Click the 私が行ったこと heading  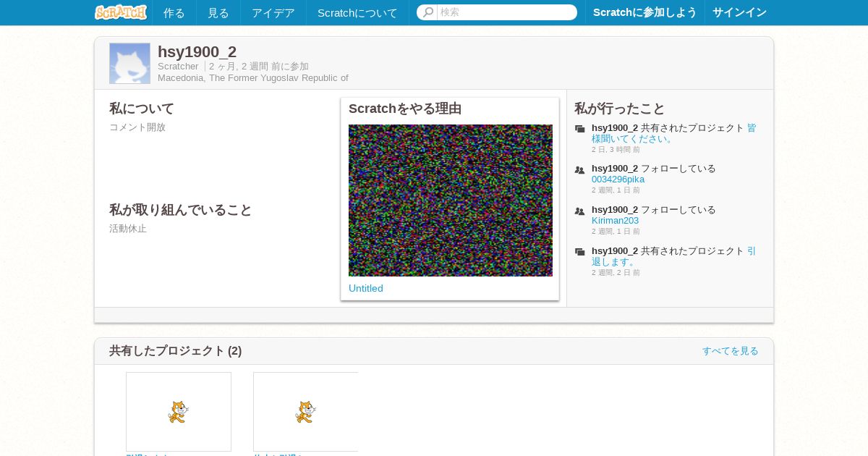620,109
